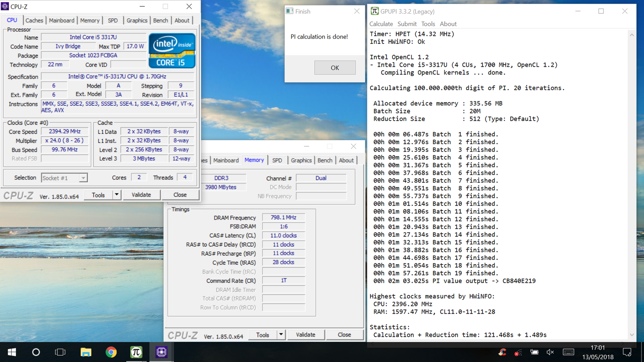Click the battery tray icon
644x362 pixels.
534,352
